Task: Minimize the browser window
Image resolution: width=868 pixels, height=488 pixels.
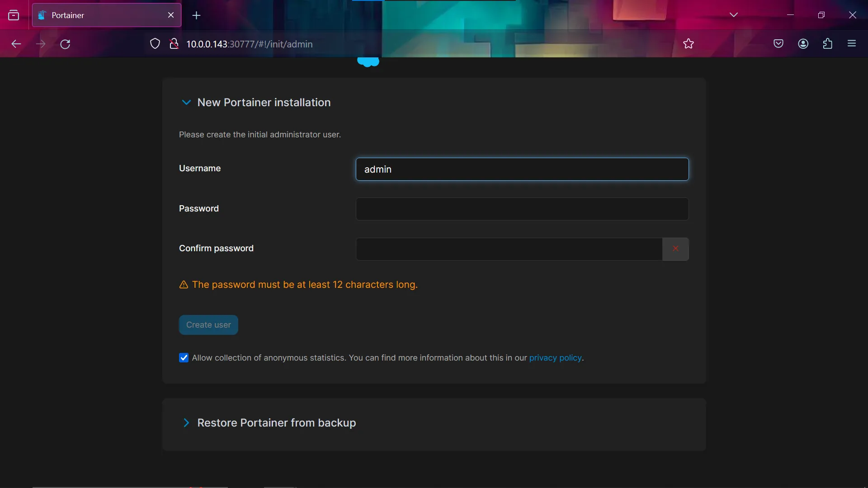Action: 790,15
